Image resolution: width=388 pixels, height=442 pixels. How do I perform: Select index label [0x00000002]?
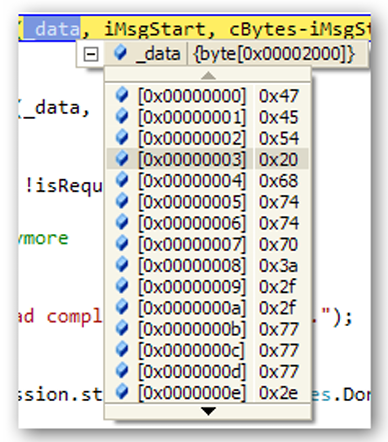192,138
